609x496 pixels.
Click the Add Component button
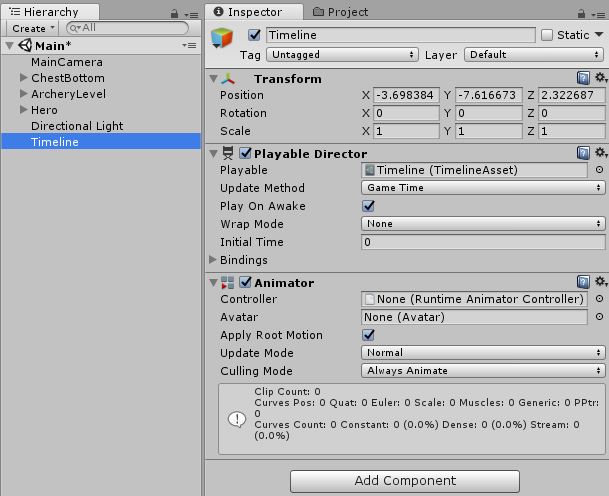405,481
